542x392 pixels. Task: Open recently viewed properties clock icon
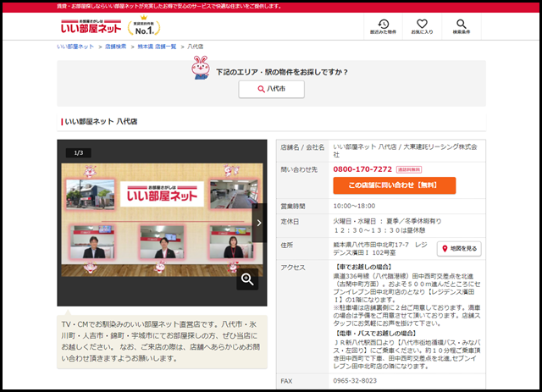383,26
